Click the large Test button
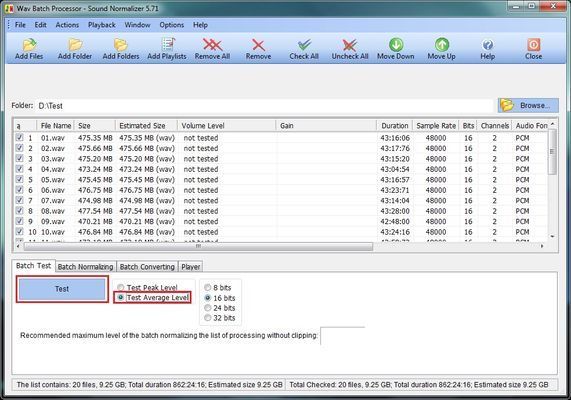571x400 pixels. (x=62, y=289)
